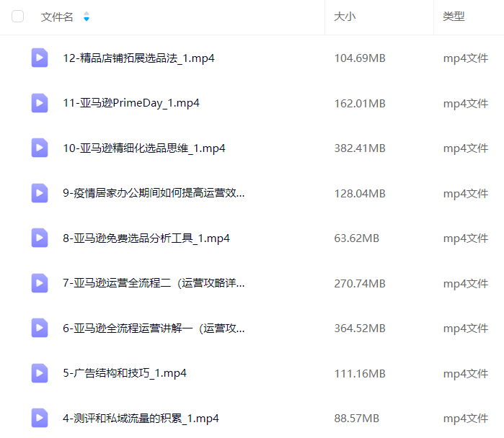Click mp4文件 type in the 5-广告结构和技巧 row

click(466, 374)
